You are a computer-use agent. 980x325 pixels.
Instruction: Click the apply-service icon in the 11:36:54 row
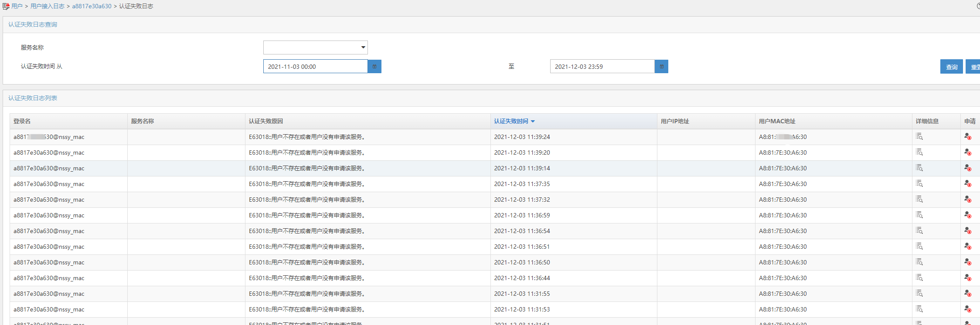(967, 230)
